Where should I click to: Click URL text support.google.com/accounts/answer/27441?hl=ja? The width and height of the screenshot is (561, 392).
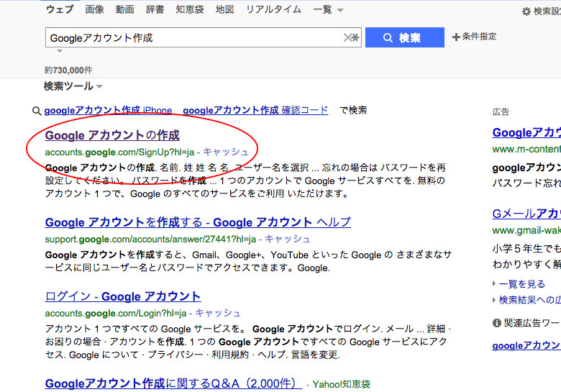click(x=150, y=240)
